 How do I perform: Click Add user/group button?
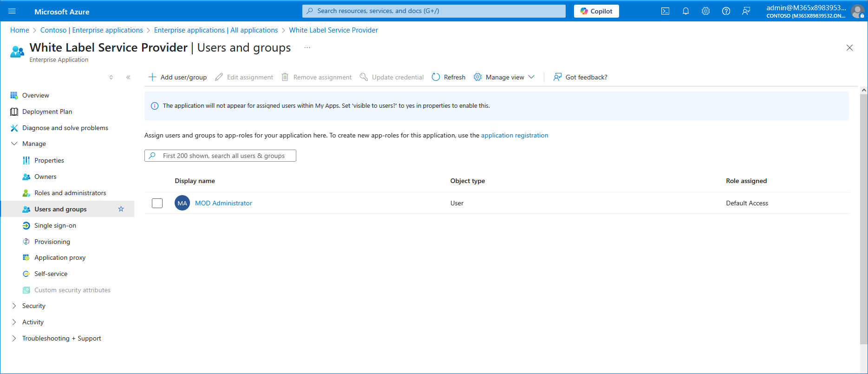point(177,77)
